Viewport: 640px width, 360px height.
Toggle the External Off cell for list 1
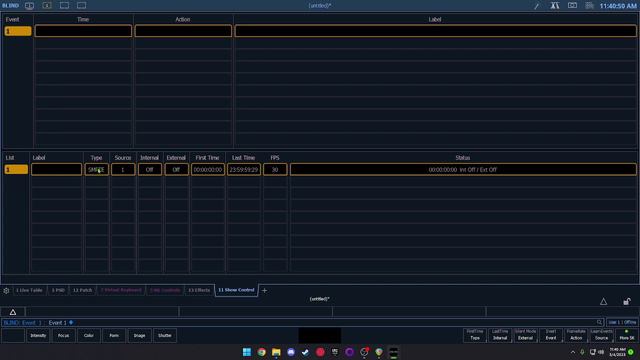(176, 169)
